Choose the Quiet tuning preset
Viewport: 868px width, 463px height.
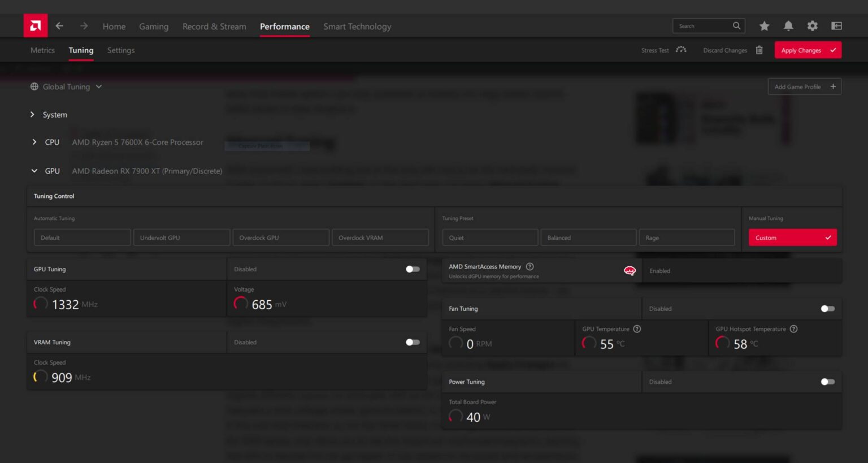pos(490,237)
